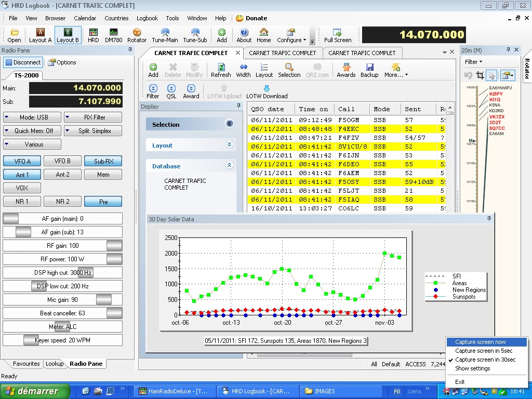Click the Award icon under Add
532x399 pixels.
click(x=191, y=91)
